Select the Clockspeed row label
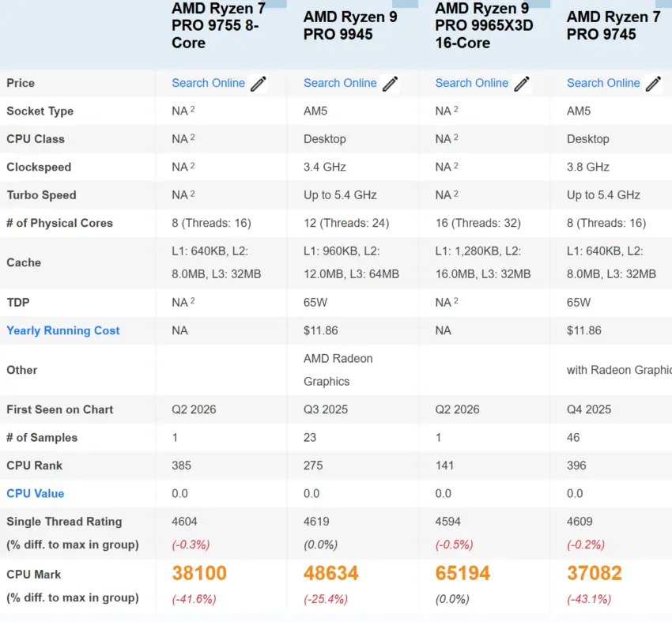672x622 pixels. [39, 167]
